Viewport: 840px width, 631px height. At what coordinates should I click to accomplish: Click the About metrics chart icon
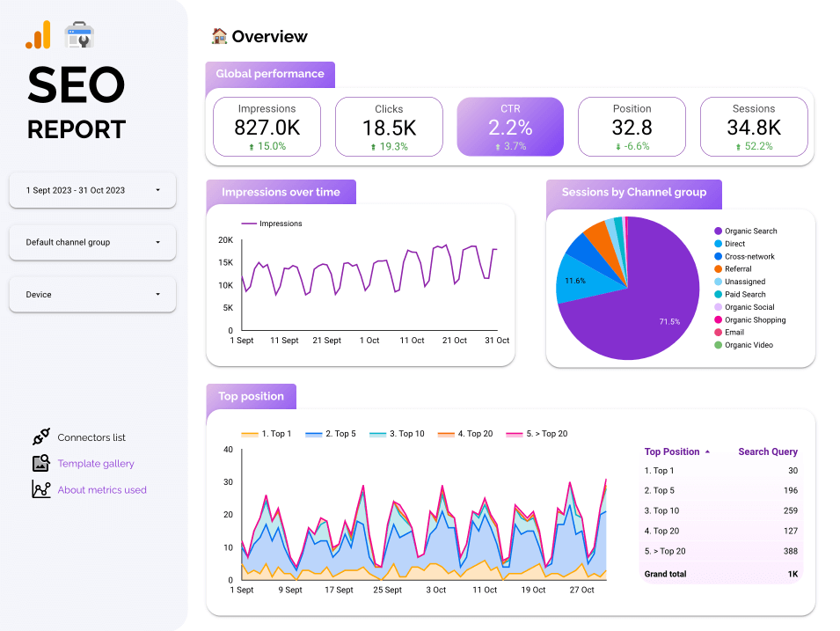40,489
